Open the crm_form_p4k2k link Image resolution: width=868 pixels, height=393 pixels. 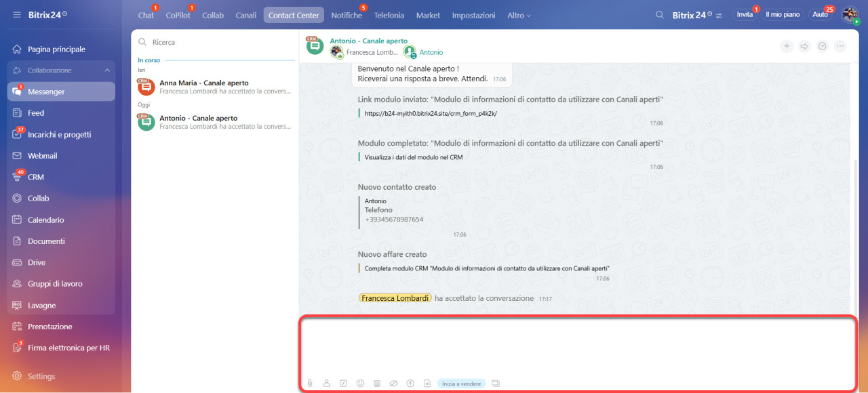click(431, 114)
